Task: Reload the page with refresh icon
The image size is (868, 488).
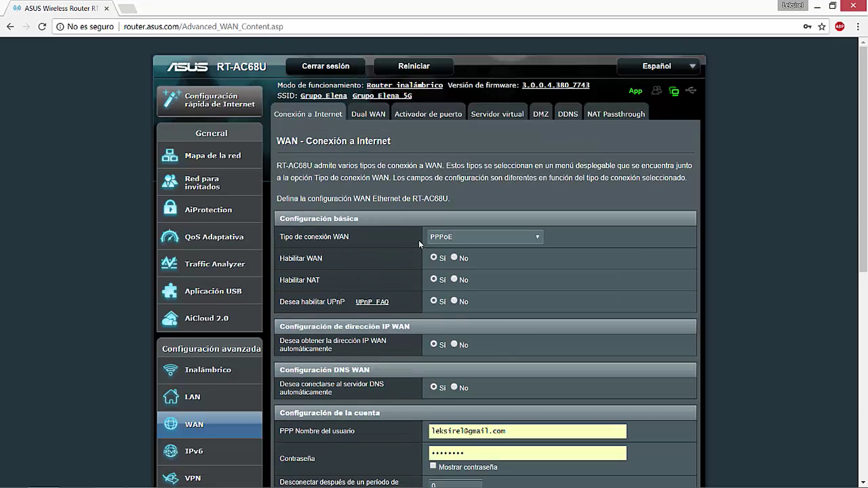Action: [x=42, y=27]
